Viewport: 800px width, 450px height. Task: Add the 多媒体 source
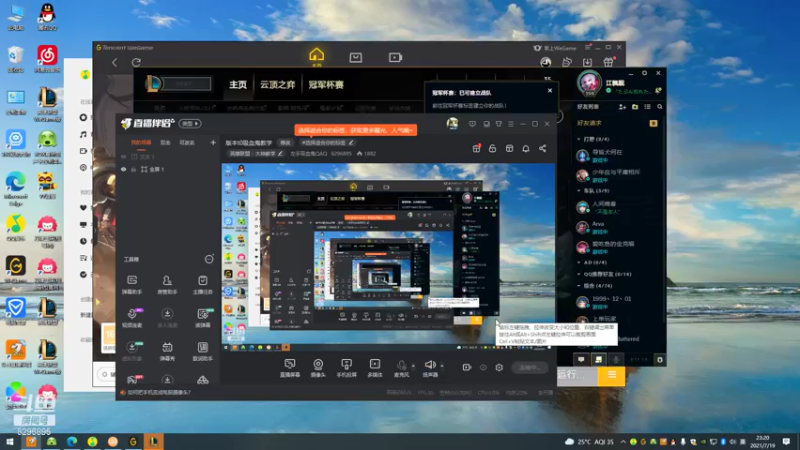pos(375,368)
